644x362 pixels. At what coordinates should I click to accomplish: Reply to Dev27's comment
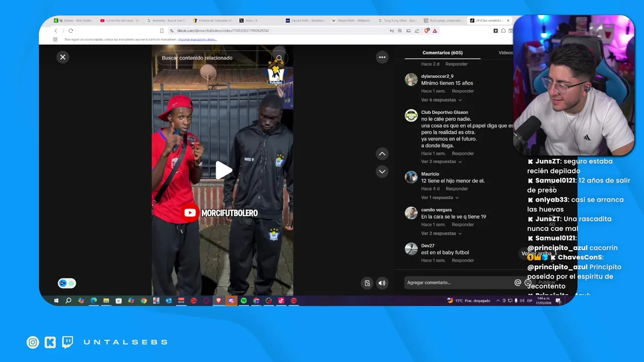click(x=463, y=260)
